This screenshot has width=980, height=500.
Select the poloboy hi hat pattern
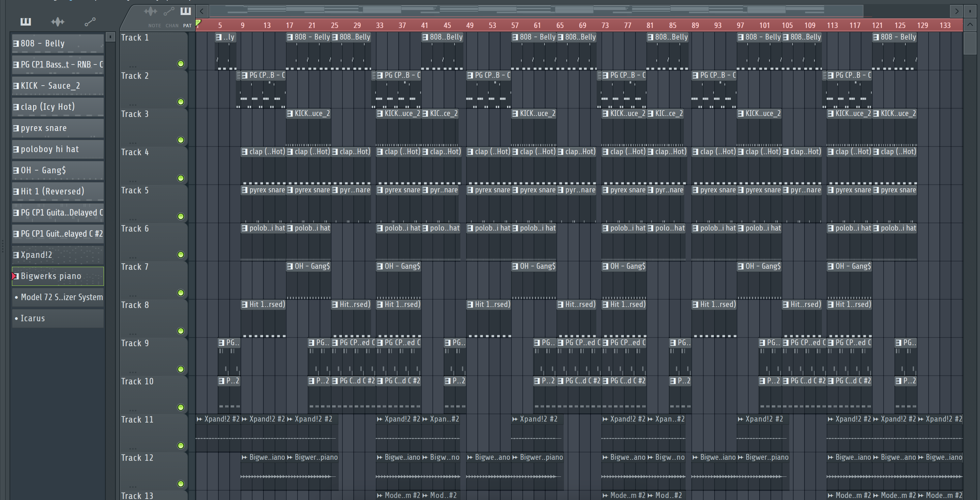pos(58,149)
